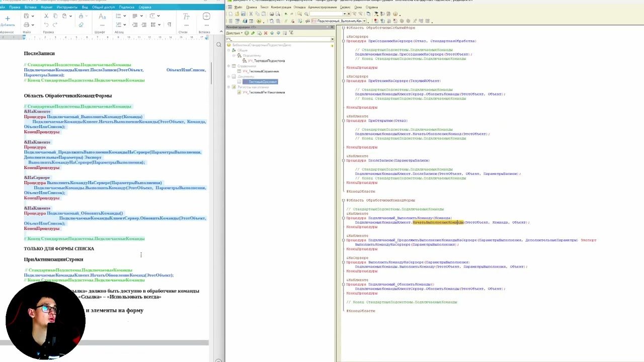Click the pencil edit icon in Конфигурация panel
The height and width of the screenshot is (362, 644).
pos(253,33)
